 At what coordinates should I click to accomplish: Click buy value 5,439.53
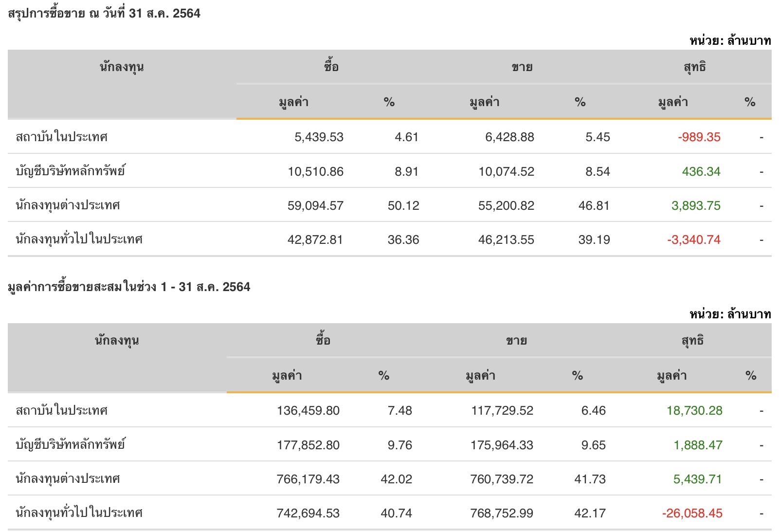coord(319,137)
